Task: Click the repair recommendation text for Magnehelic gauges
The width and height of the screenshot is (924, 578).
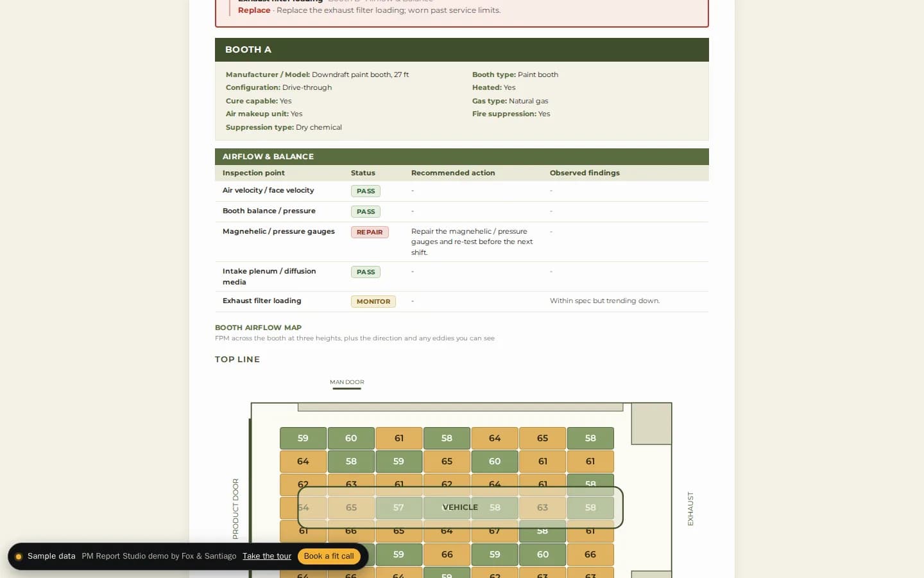Action: [x=472, y=242]
